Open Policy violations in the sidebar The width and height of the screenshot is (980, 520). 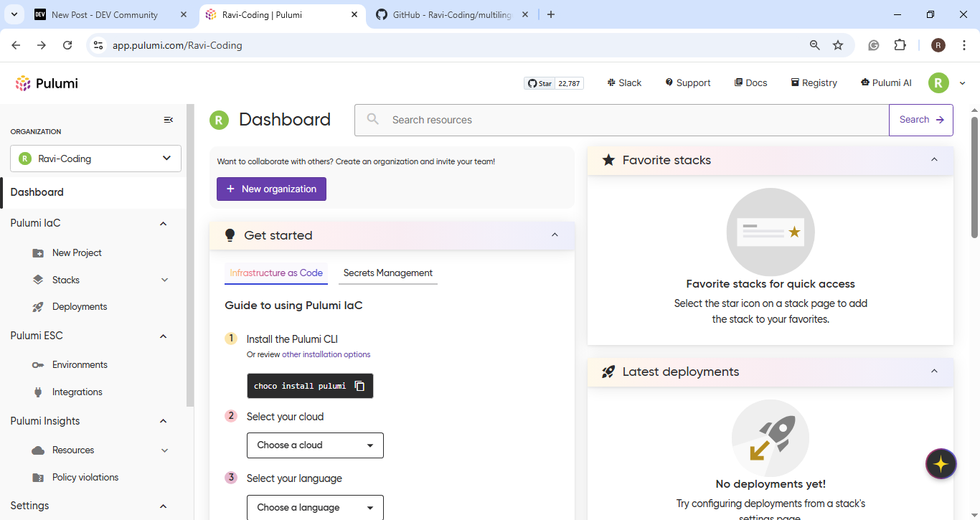point(85,478)
